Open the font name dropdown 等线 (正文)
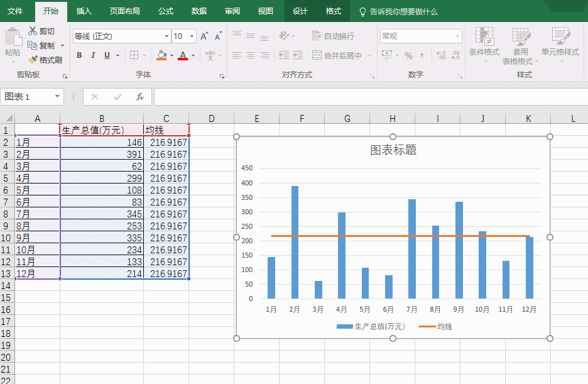 tap(166, 36)
